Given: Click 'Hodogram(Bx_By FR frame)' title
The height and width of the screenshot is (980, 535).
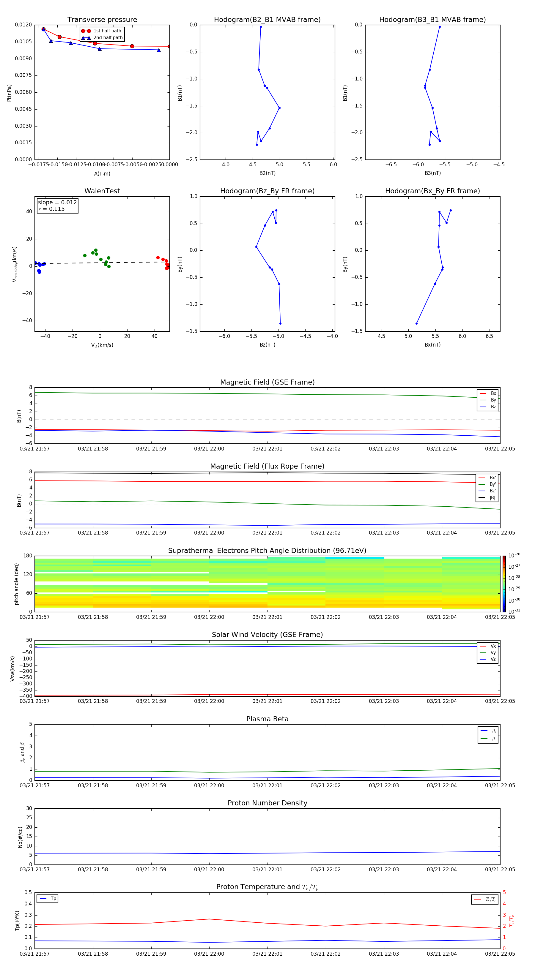Looking at the screenshot, I should point(432,191).
